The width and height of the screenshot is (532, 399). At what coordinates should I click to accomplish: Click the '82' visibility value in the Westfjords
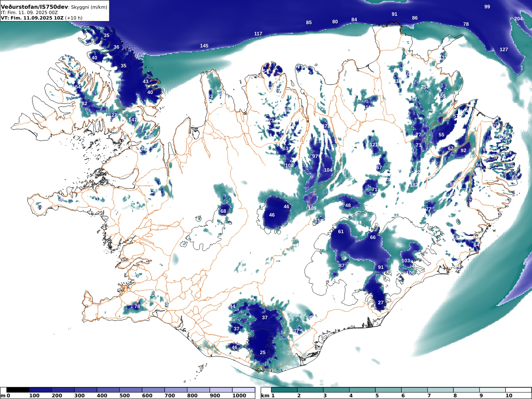click(x=84, y=103)
